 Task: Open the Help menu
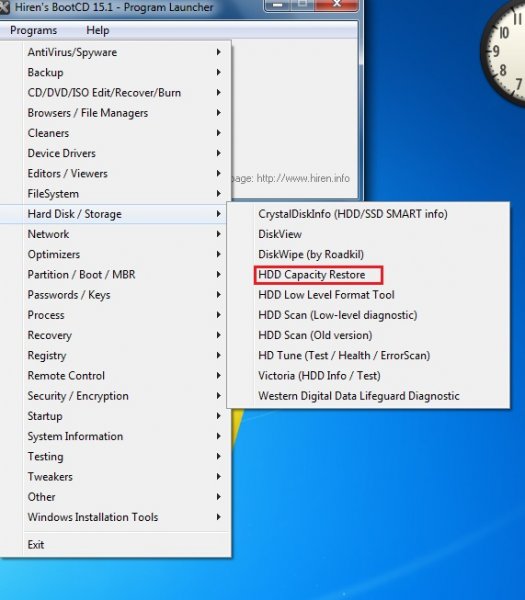coord(98,30)
